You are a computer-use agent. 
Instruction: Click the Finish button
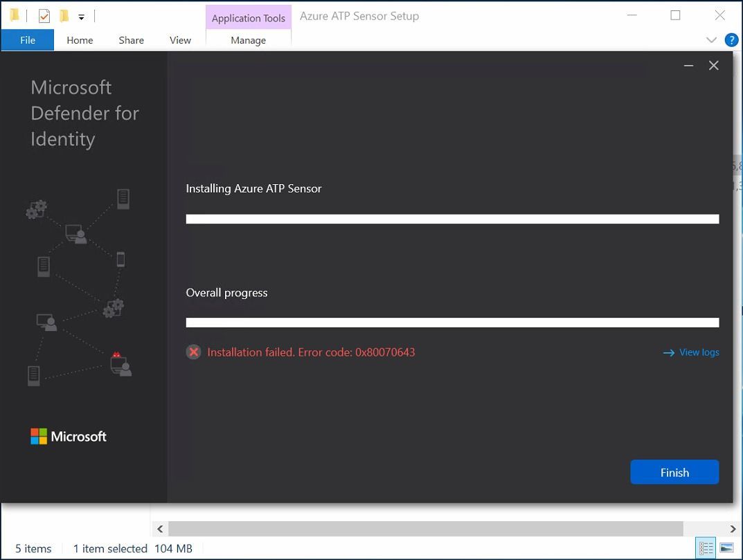[x=674, y=472]
